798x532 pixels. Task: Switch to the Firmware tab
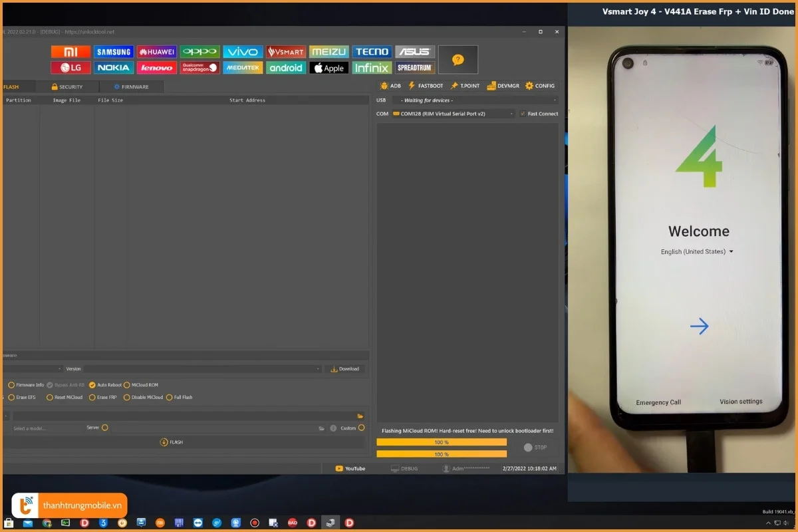pos(131,87)
